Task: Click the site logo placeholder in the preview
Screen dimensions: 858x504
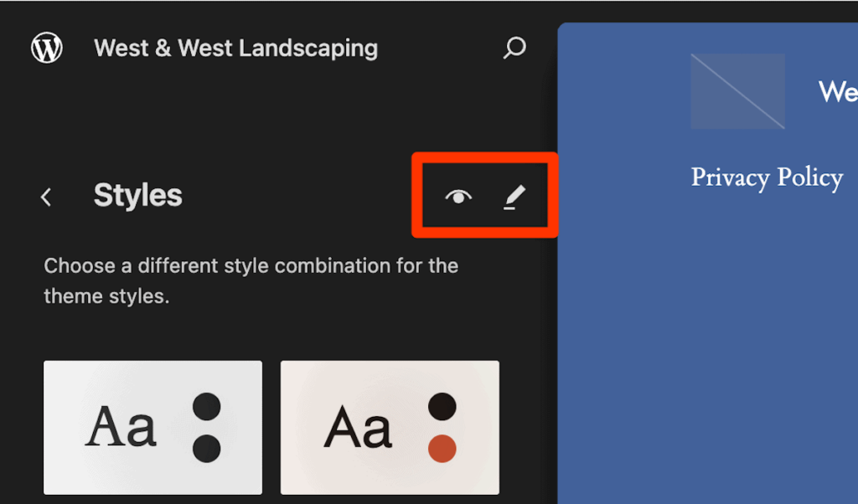Action: pyautogui.click(x=737, y=91)
